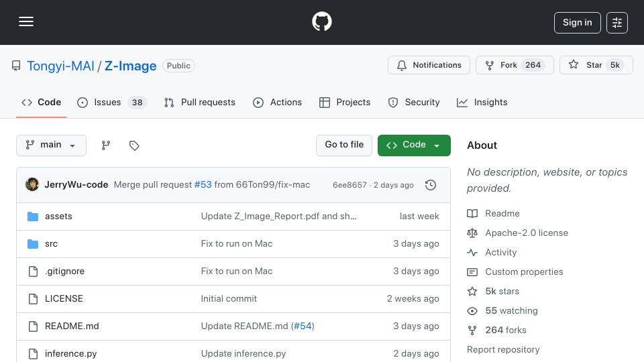Open 'Update Z_Image_Report.pdf and sh…' commit message

click(x=278, y=217)
